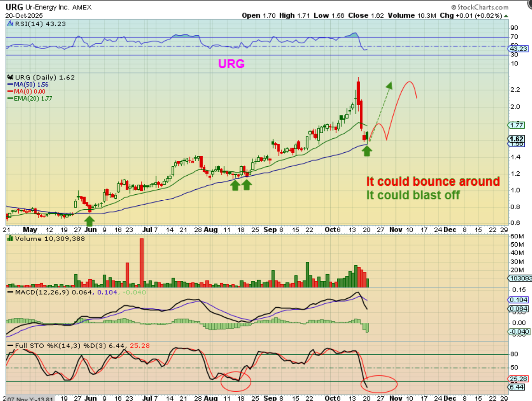Click the 20-Oct-2025 date label

tap(24, 15)
